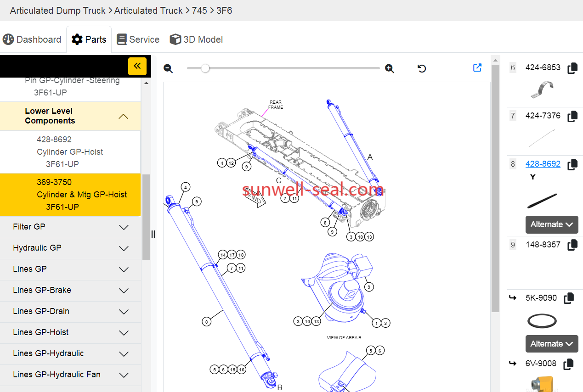Copy part number 424-6853
Image resolution: width=583 pixels, height=392 pixels.
point(572,68)
